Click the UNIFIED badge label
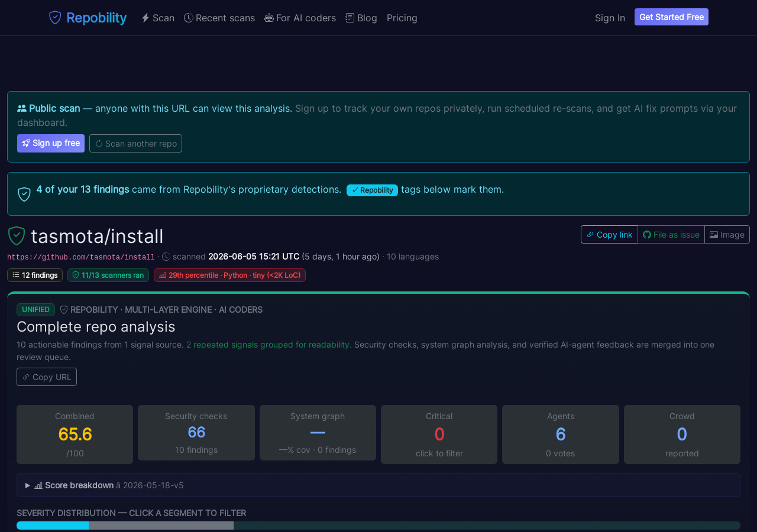The height and width of the screenshot is (532, 757). click(x=35, y=310)
